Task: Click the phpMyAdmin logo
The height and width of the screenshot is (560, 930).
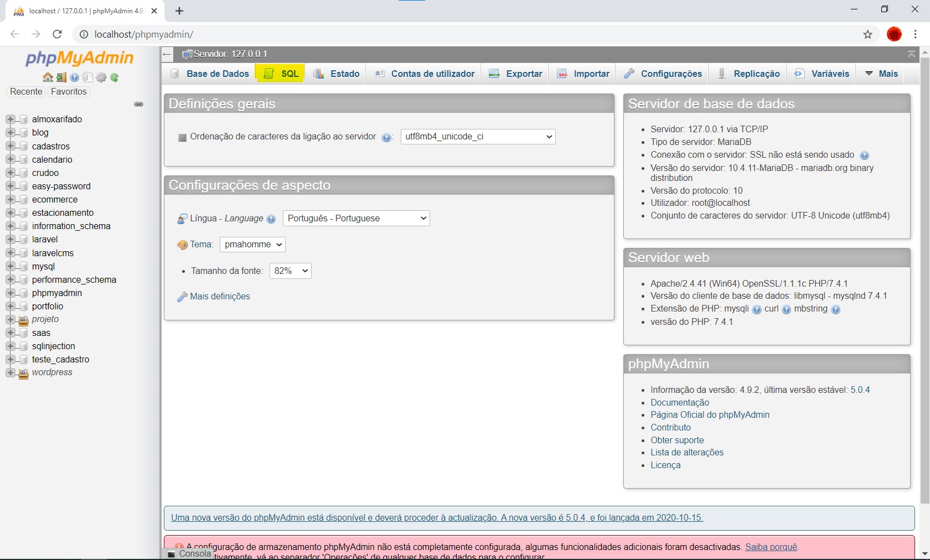Action: tap(80, 58)
